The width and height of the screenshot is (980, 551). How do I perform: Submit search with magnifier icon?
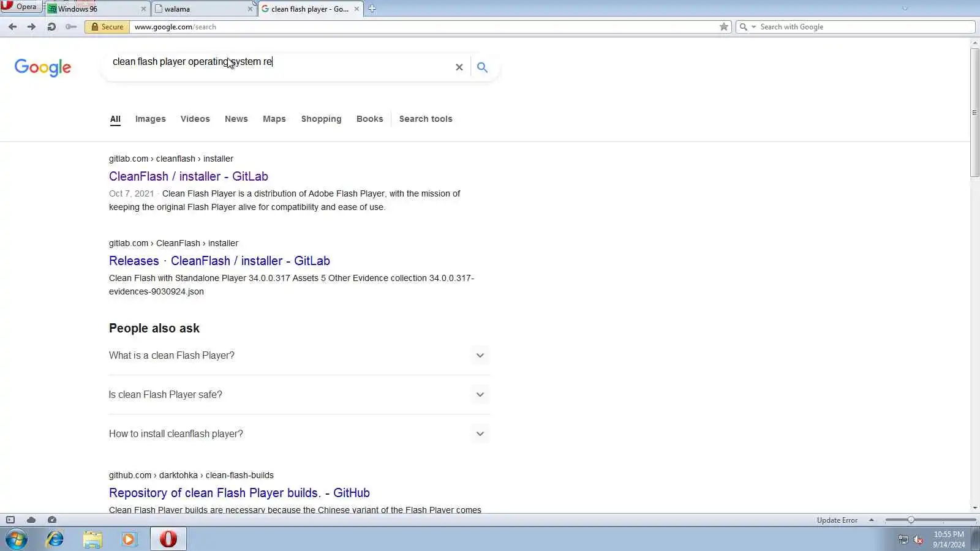[482, 67]
